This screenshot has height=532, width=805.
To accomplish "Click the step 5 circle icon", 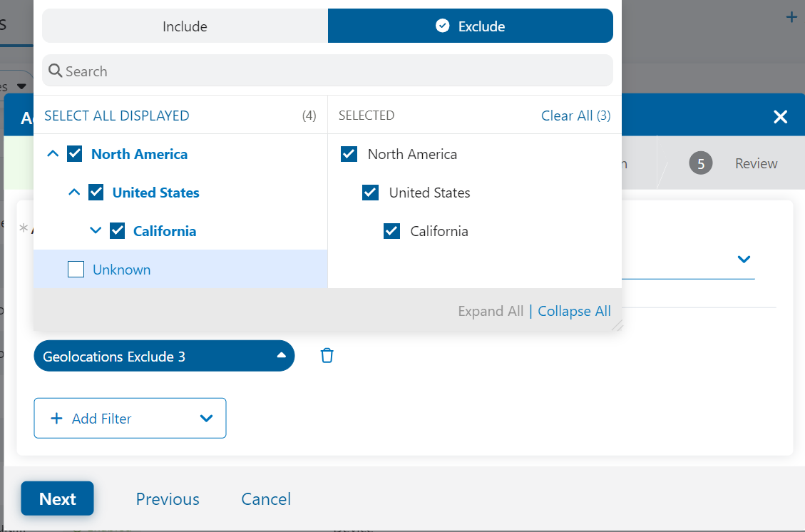I will (700, 164).
